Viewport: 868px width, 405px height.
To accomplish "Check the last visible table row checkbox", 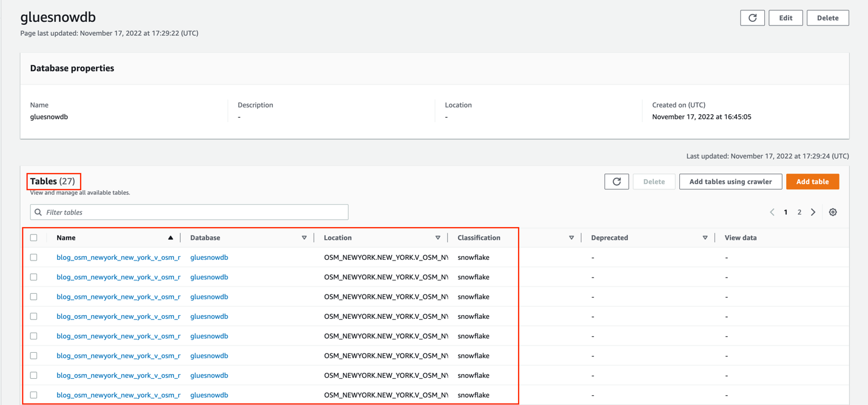I will point(34,395).
